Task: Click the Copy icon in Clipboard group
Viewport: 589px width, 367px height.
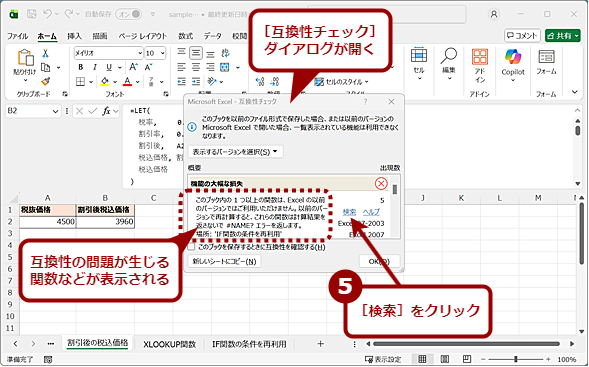Action: (46, 68)
